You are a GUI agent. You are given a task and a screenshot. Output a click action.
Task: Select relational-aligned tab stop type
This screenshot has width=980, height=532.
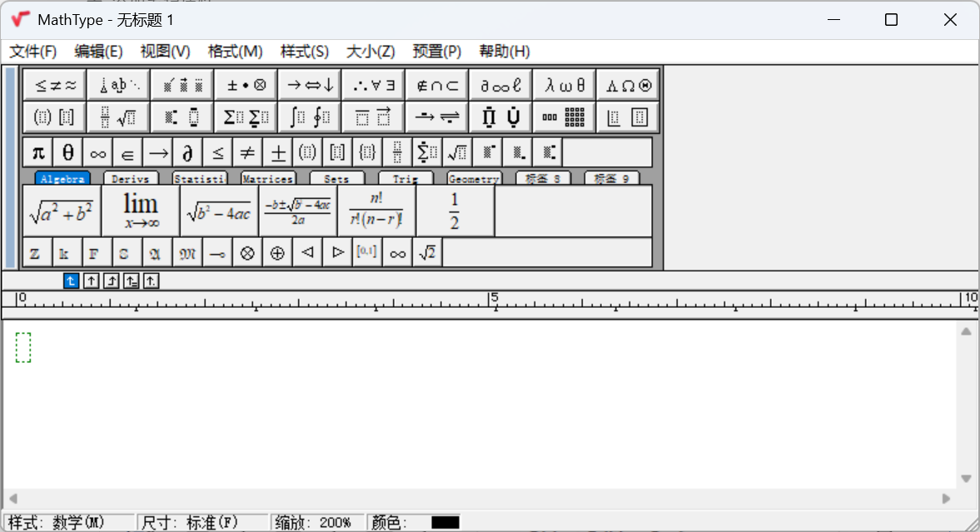point(132,281)
